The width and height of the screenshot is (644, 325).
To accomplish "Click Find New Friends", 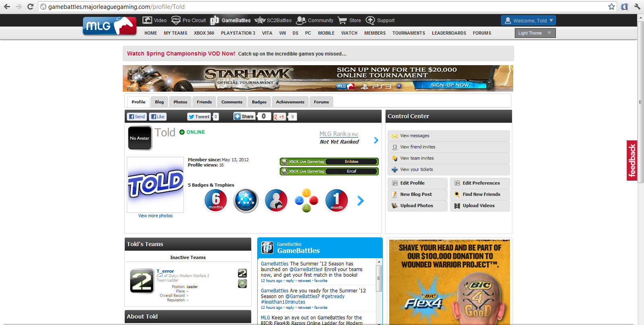I will pos(480,194).
